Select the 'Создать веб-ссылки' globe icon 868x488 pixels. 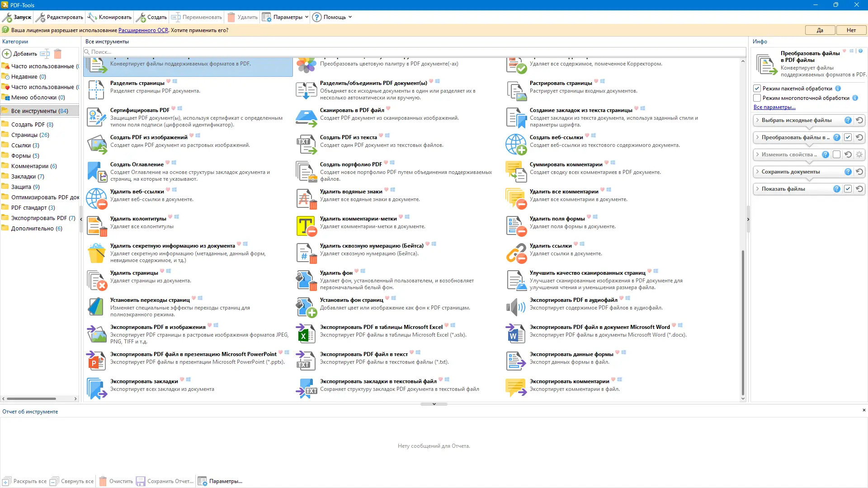tap(516, 145)
